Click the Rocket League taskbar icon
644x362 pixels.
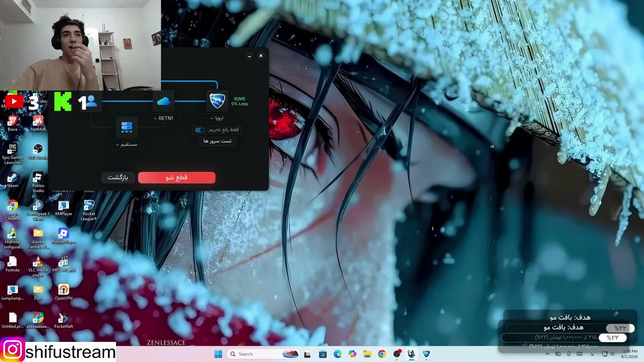427,354
